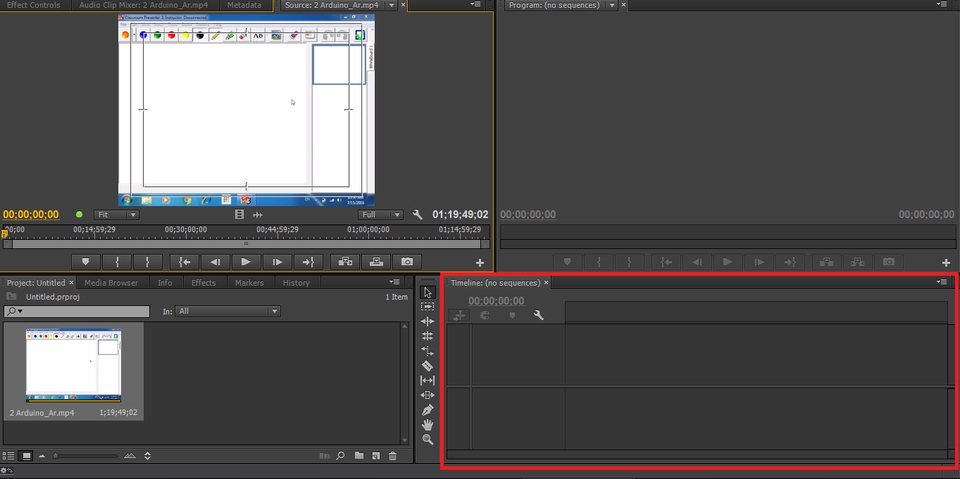960x479 pixels.
Task: Select the Razor tool in the tools panel
Action: [x=428, y=366]
